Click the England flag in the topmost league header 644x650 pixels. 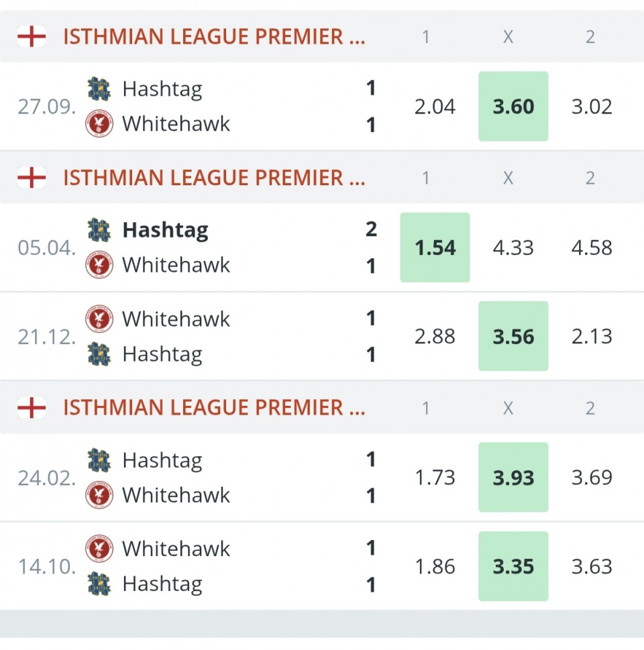(x=32, y=36)
